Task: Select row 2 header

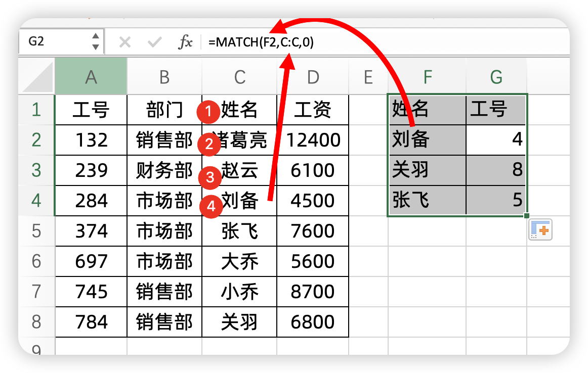Action: (x=36, y=140)
